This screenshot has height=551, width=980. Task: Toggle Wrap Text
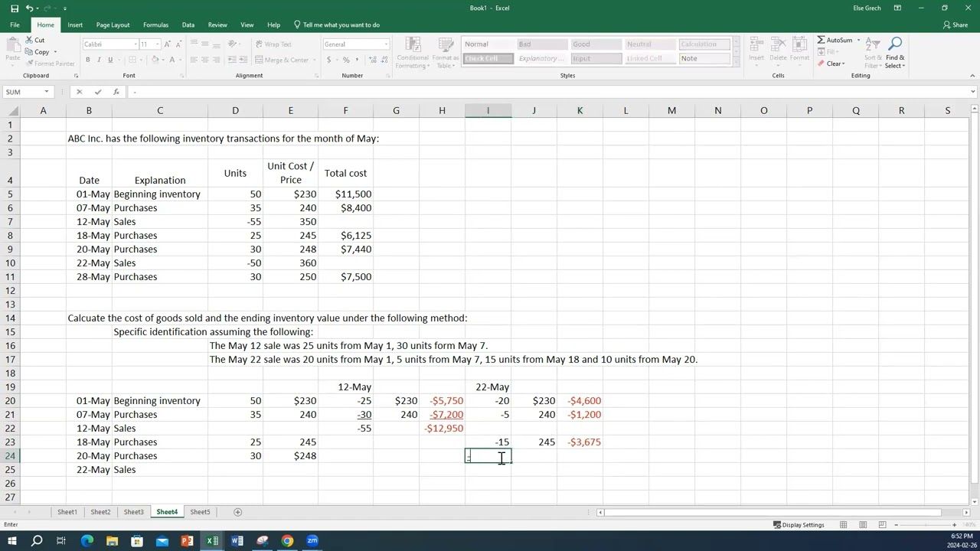coord(274,44)
